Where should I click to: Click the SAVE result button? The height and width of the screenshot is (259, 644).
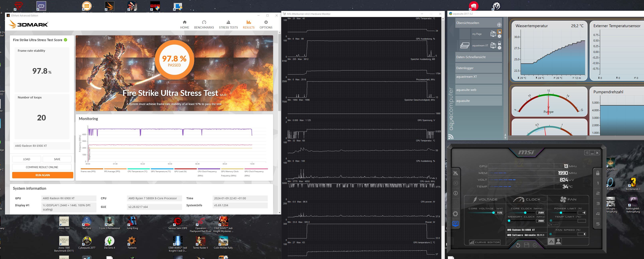click(x=57, y=159)
